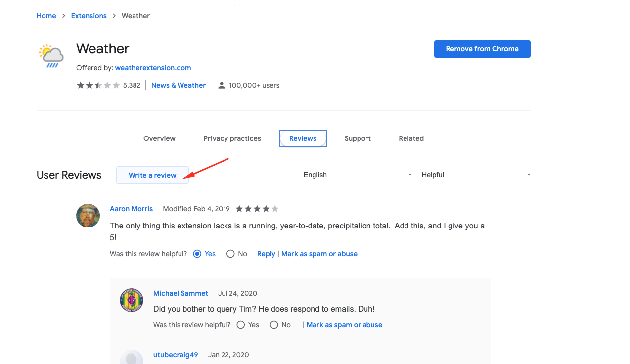Navigate to Extensions in the breadcrumb

89,16
